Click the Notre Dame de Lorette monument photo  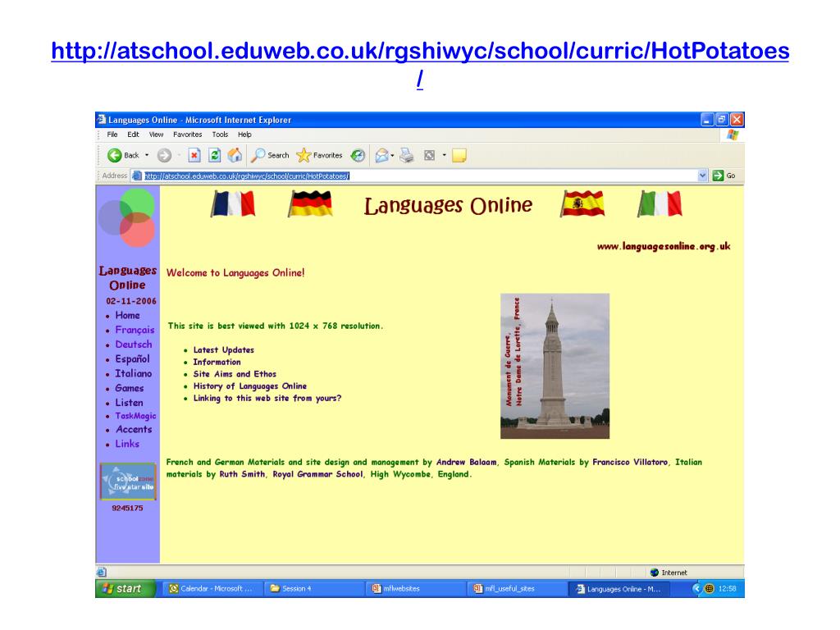point(555,366)
